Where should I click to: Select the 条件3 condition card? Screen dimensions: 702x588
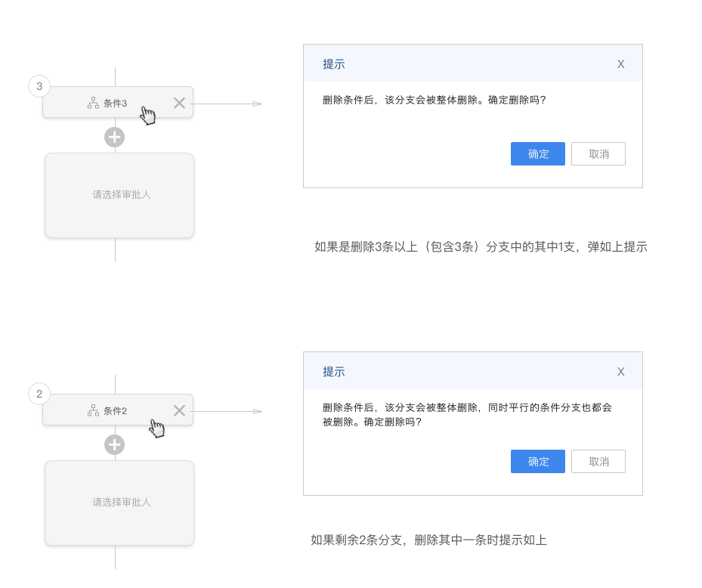(118, 102)
